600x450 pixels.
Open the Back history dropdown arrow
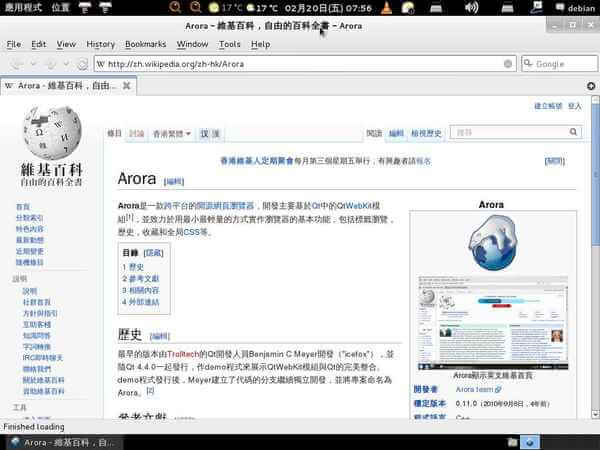pyautogui.click(x=34, y=64)
